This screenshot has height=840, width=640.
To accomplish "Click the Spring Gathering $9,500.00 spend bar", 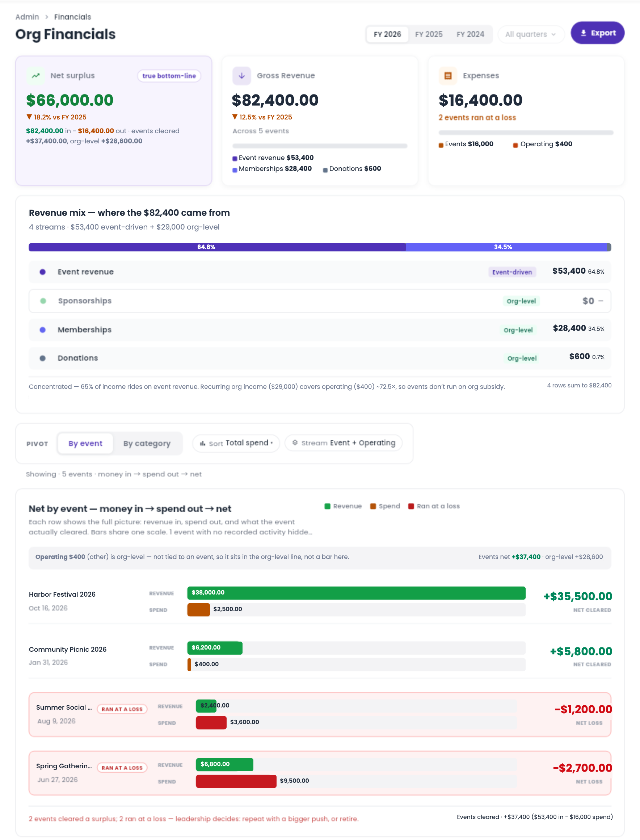I will pyautogui.click(x=236, y=781).
